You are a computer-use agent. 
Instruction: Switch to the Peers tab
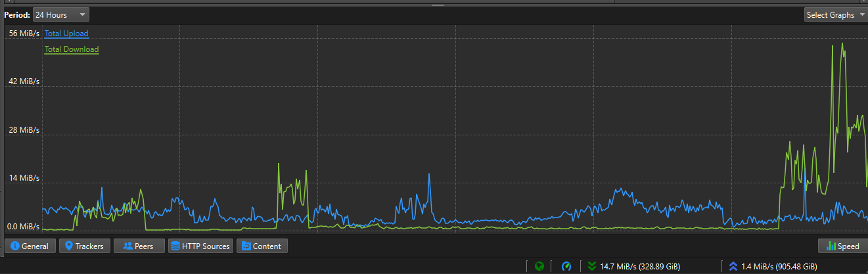point(139,246)
